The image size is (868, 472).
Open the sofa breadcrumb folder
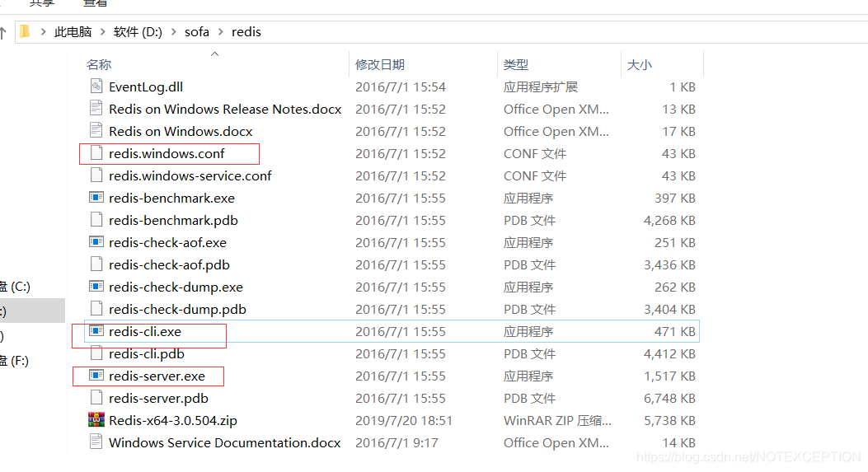(196, 32)
